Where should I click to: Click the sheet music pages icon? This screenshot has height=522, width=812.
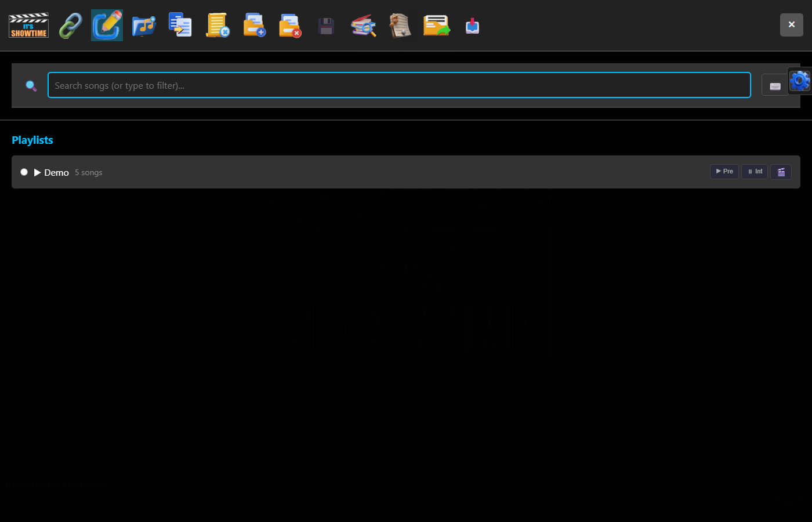coord(400,26)
